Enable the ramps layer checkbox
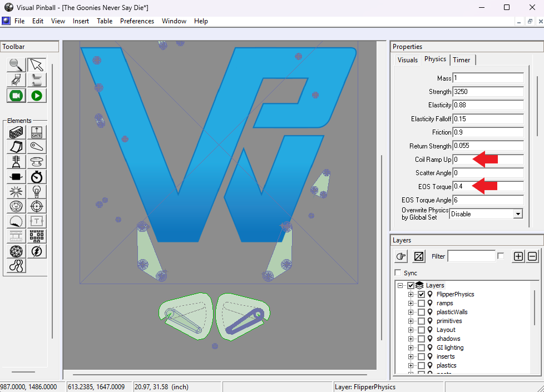 click(x=421, y=303)
